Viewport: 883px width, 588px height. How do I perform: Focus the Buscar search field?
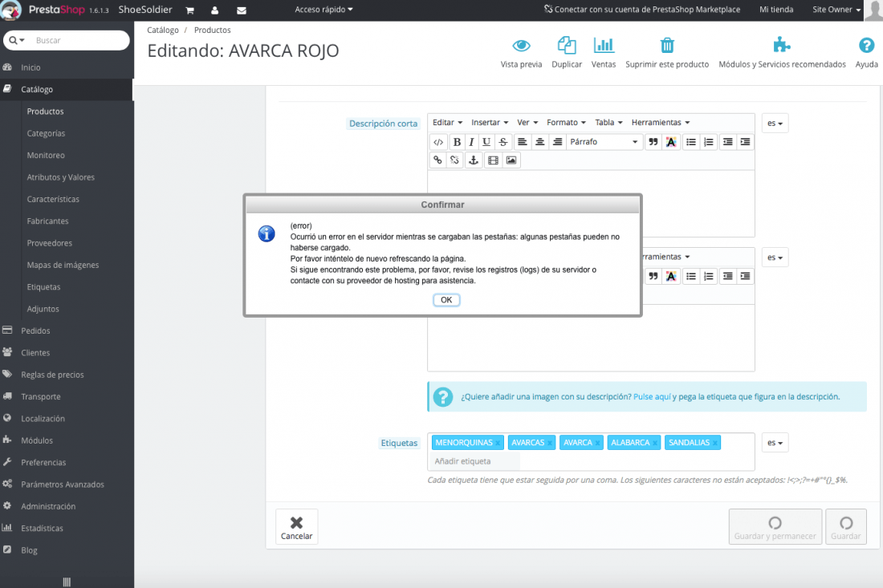[x=79, y=41]
